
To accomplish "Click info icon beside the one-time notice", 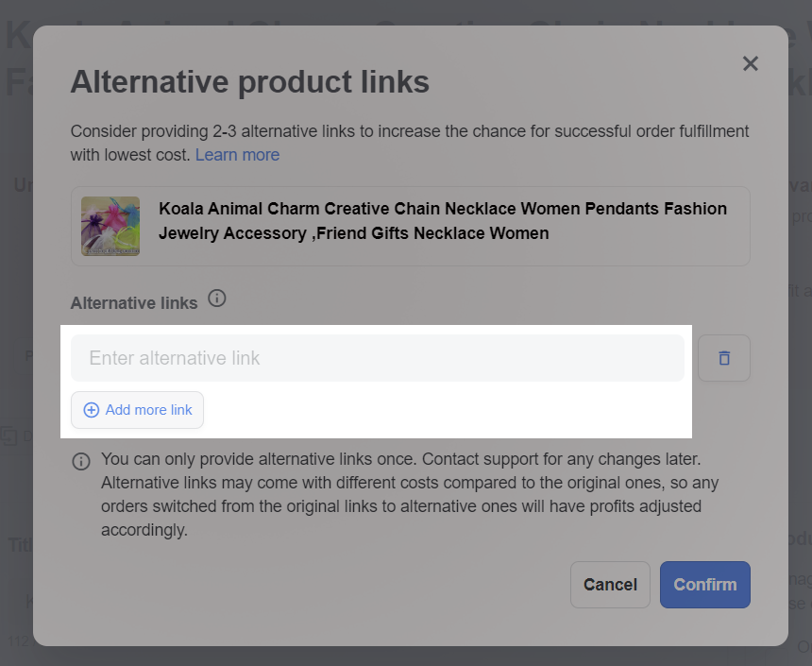I will pos(82,462).
